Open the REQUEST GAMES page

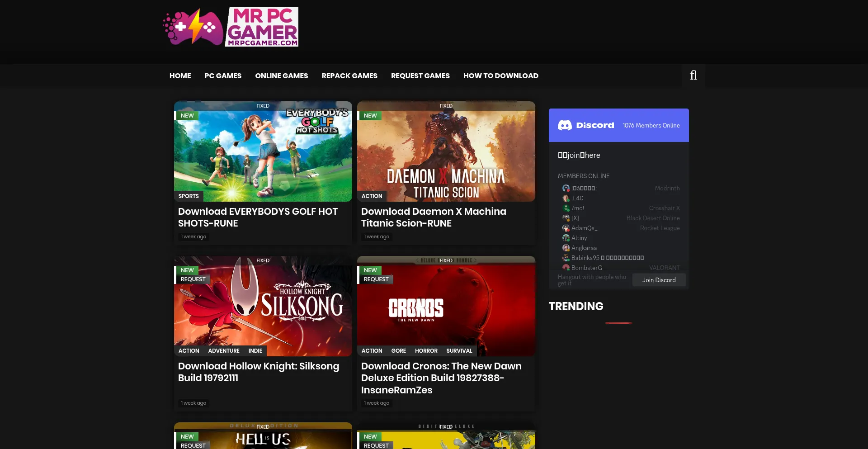coord(420,76)
